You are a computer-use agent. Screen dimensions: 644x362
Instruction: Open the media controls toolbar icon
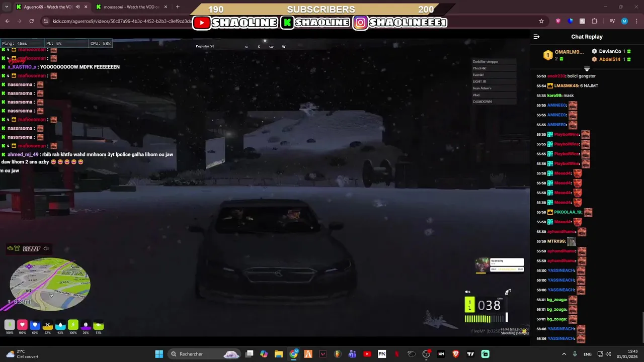click(x=612, y=21)
